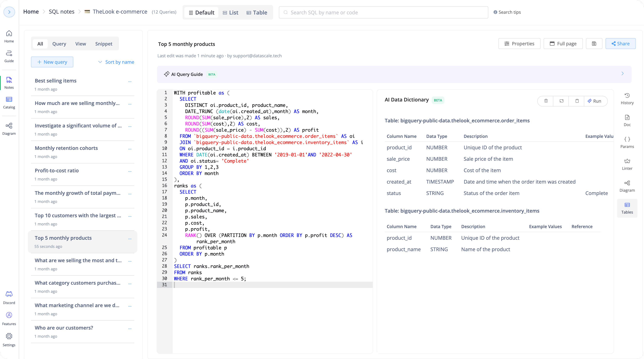Select the Query filter tab

(x=59, y=44)
